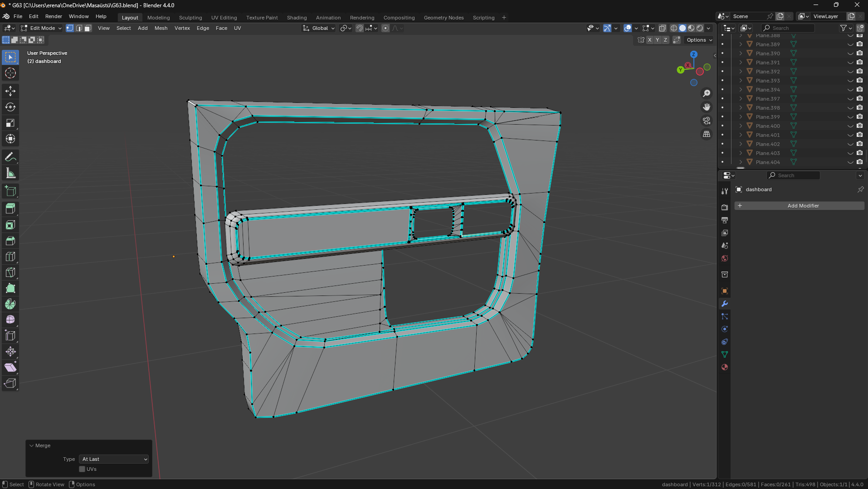Enable the UVs checkbox in Merge panel
868x489 pixels.
82,469
